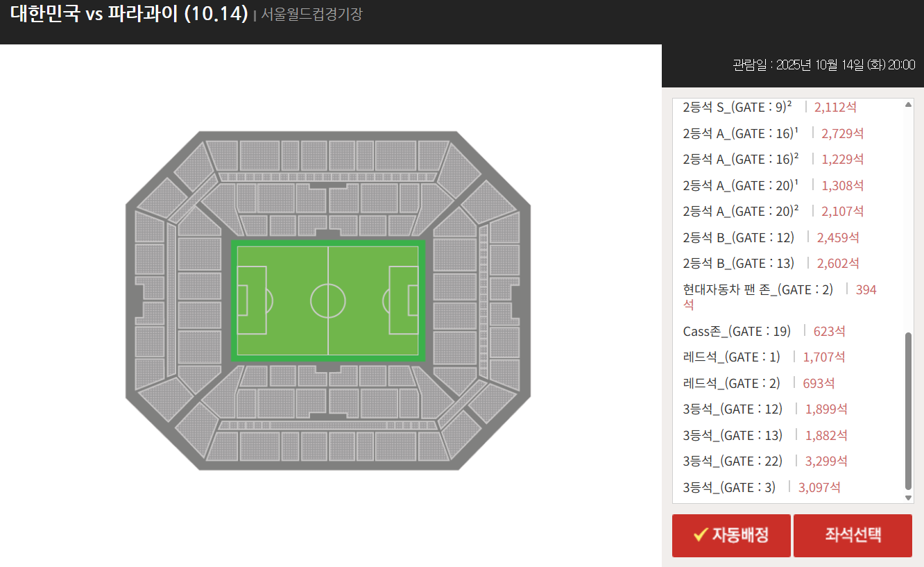Pick 2등석 B (GATE : 12) seat grade
Screen dimensions: 924x567
pyautogui.click(x=738, y=237)
